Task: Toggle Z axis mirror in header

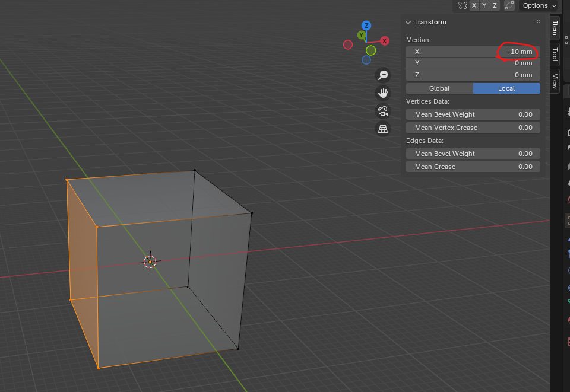Action: [x=495, y=5]
